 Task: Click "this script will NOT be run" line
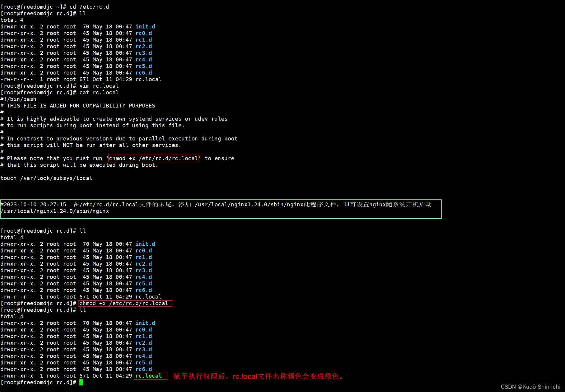click(x=91, y=145)
